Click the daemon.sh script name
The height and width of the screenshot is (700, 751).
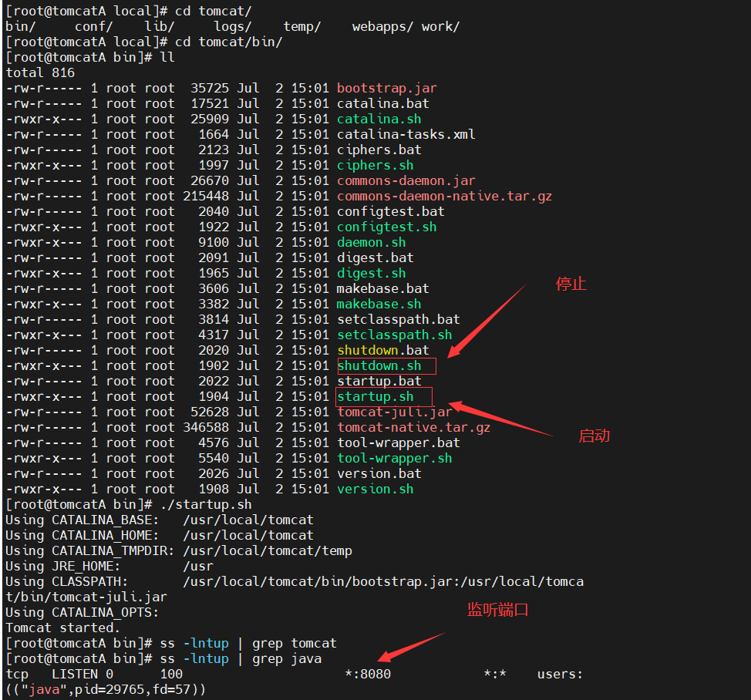[372, 242]
